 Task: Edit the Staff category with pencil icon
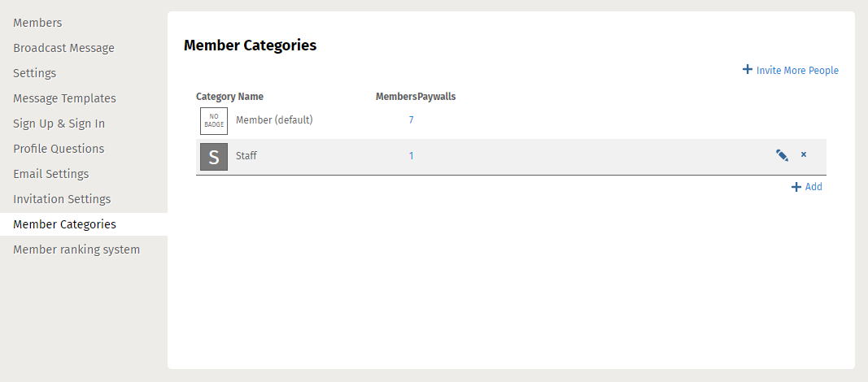click(782, 155)
